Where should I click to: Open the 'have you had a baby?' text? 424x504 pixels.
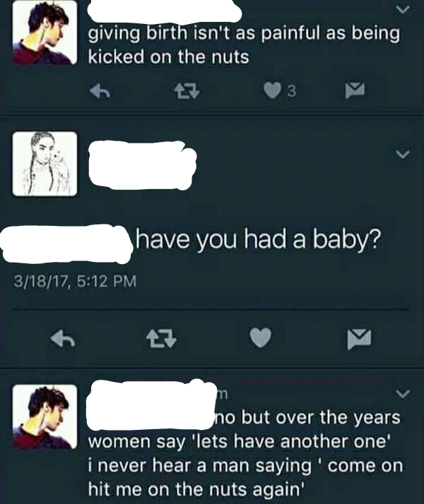click(x=258, y=240)
